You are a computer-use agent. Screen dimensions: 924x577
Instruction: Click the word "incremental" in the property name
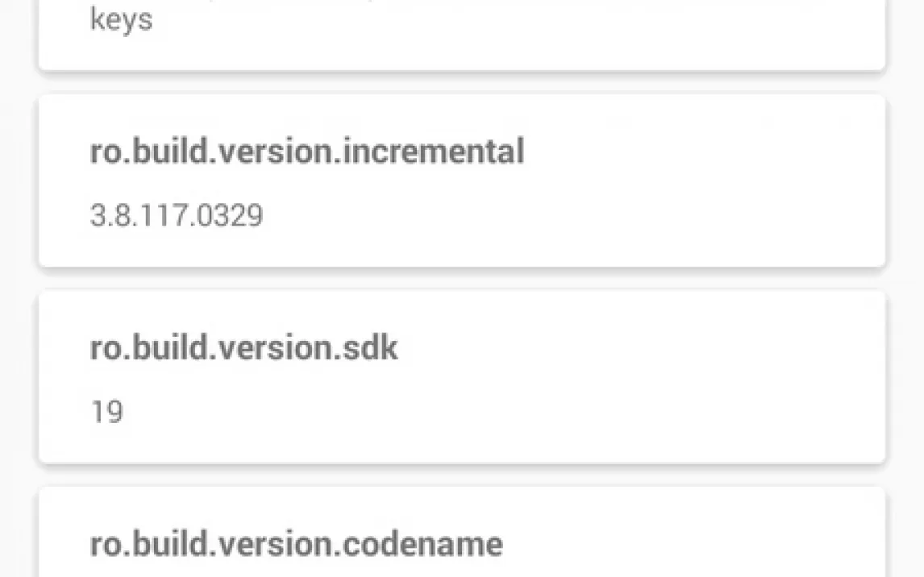pos(434,152)
